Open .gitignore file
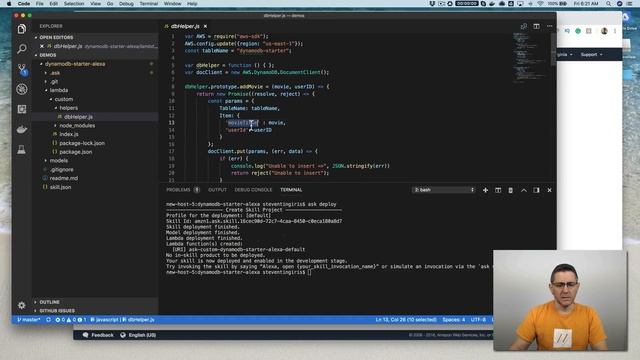Viewport: 640px width, 360px height. [x=61, y=169]
